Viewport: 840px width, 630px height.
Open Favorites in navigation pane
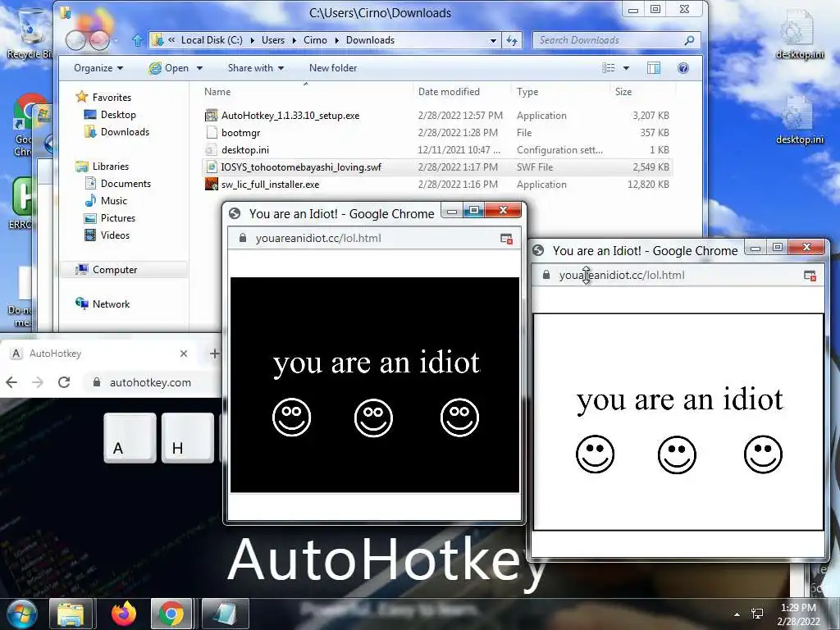coord(112,98)
